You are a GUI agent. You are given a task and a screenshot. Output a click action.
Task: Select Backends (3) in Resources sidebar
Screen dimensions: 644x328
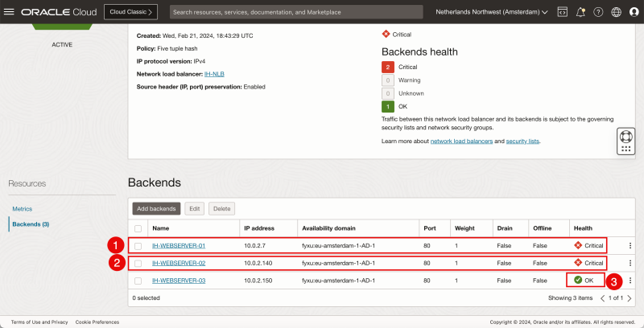(31, 223)
